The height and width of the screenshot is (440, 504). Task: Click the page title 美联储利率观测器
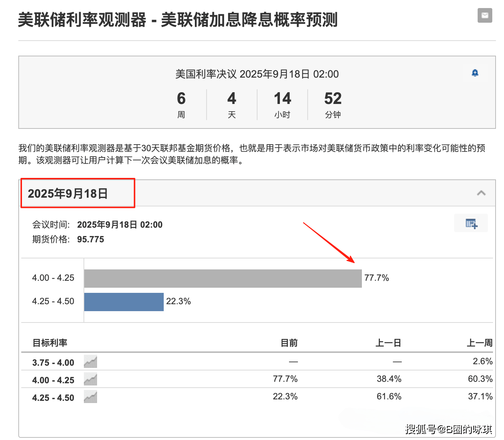(x=82, y=20)
